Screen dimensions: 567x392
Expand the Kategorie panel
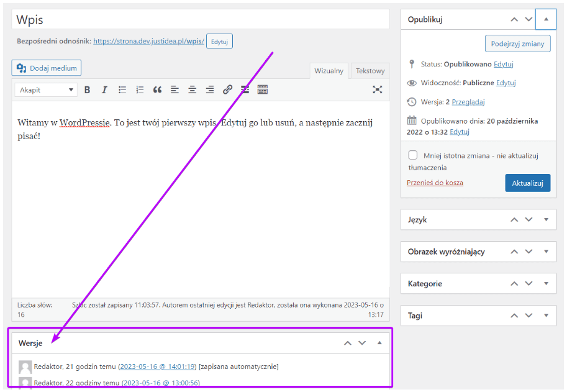546,283
